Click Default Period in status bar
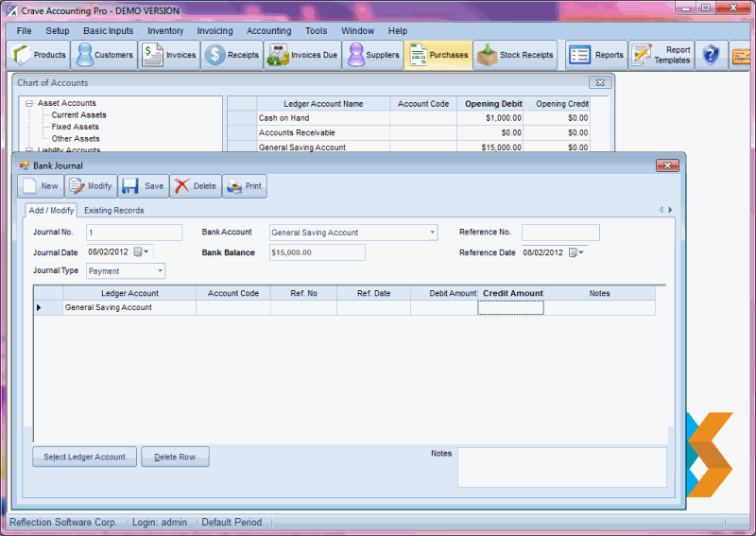 click(x=232, y=523)
